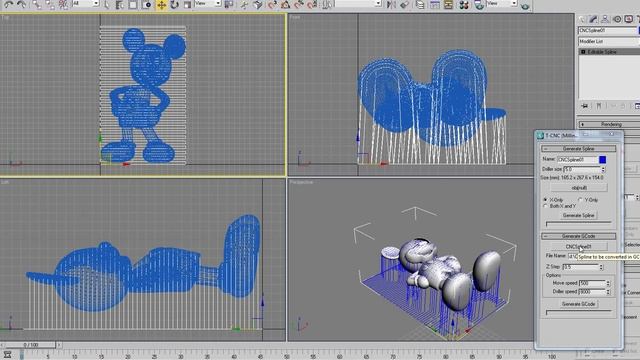Expand the Editable Spline stack entry

pos(583,52)
